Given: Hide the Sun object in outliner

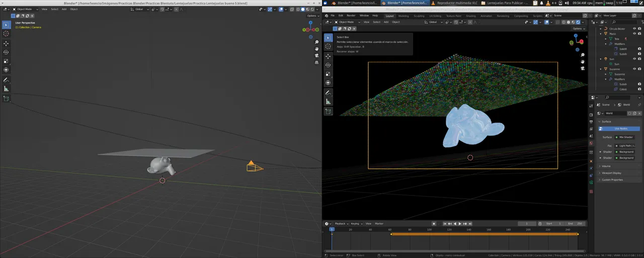Looking at the screenshot, I should click(x=634, y=59).
